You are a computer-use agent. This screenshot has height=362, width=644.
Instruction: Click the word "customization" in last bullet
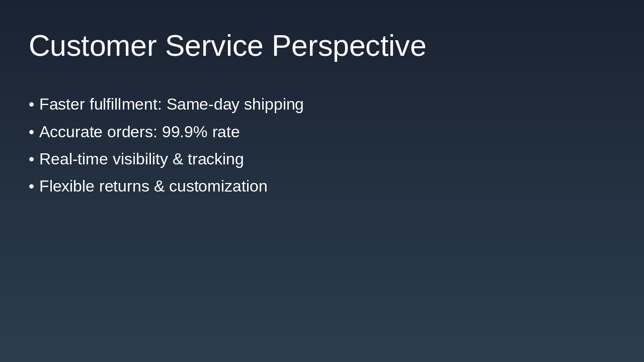218,187
